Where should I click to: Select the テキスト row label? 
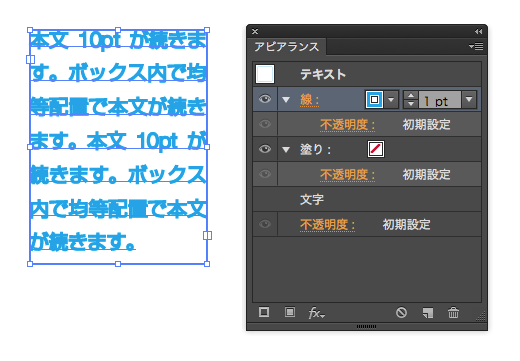323,74
